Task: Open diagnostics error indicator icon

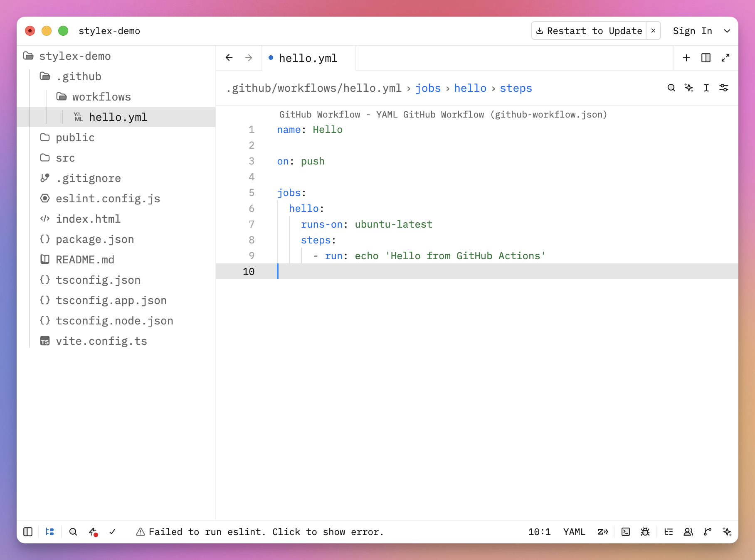Action: [93, 532]
